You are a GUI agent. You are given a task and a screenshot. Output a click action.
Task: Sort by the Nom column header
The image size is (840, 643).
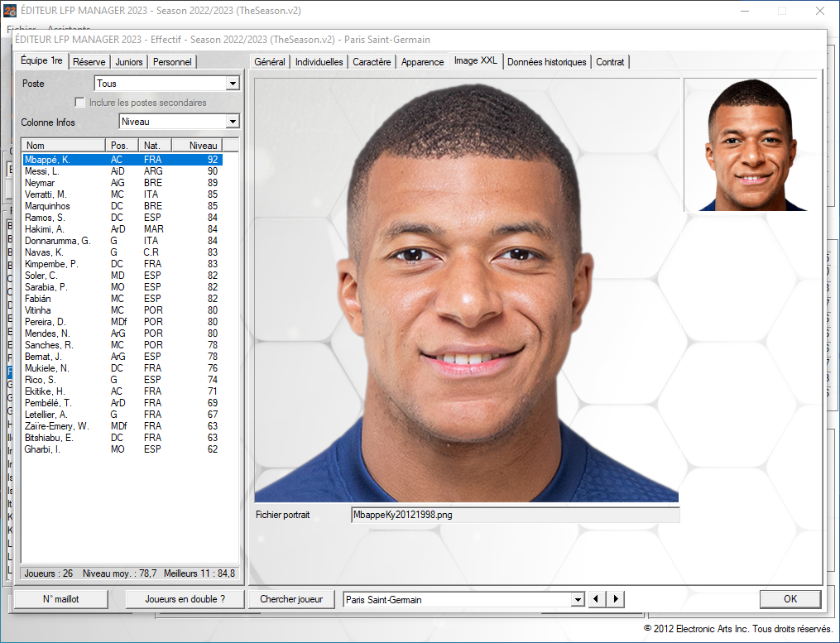[63, 145]
